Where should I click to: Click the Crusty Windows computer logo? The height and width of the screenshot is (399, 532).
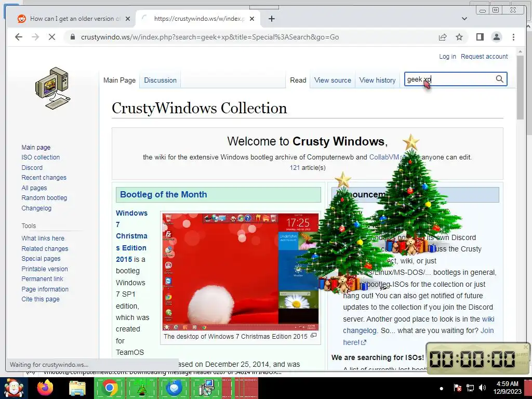52,88
